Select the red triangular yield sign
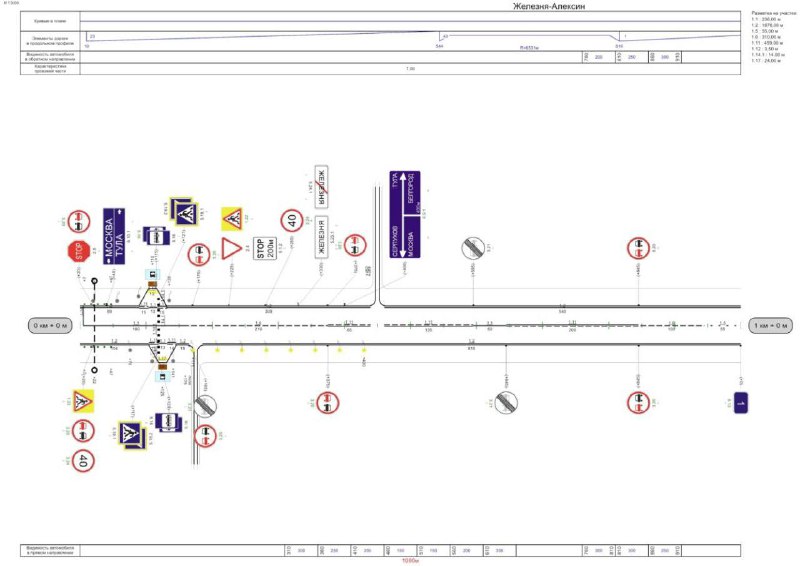 (x=231, y=249)
